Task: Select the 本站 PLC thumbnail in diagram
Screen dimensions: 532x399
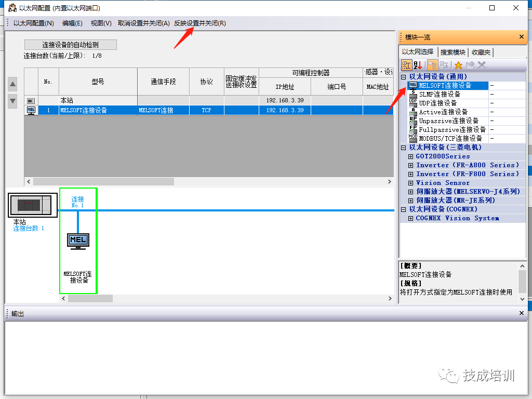Action: [33, 205]
